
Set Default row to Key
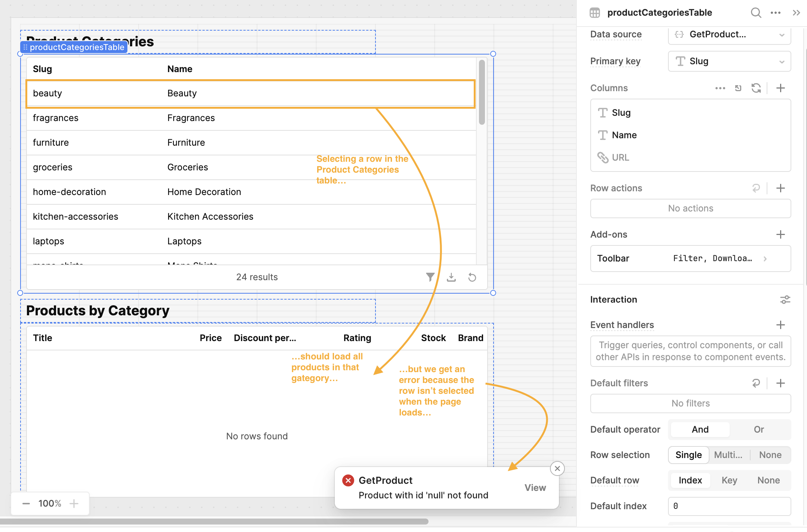729,480
